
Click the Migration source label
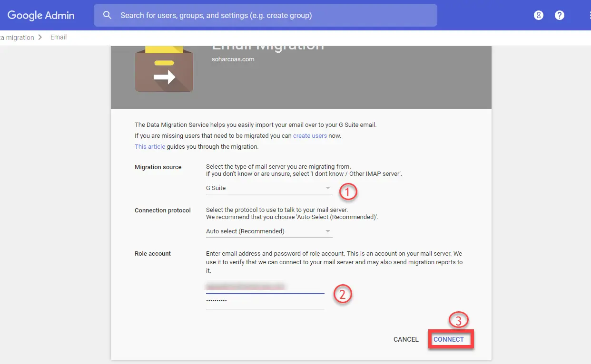click(x=158, y=167)
